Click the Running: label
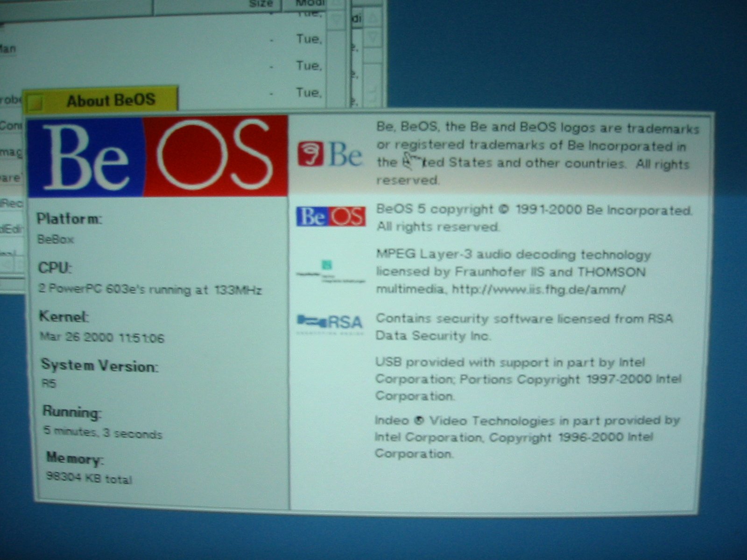This screenshot has width=747, height=560. [x=72, y=412]
